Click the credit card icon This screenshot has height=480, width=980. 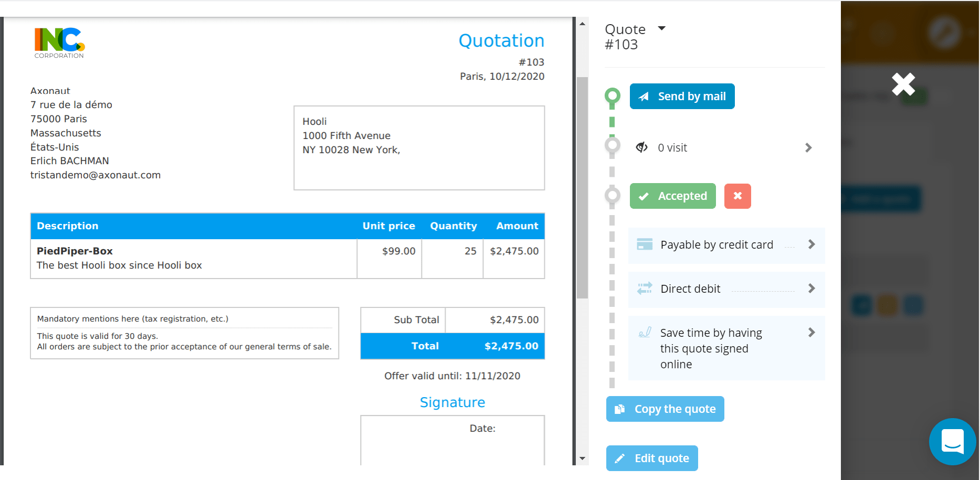tap(645, 244)
